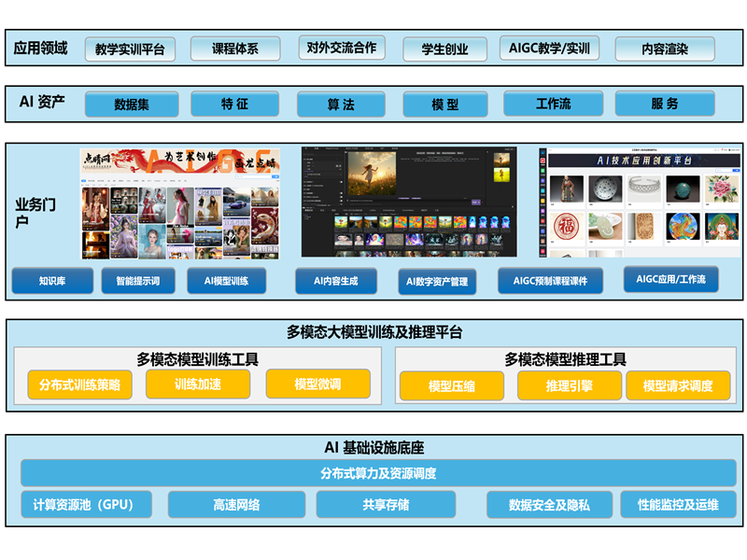Click the 模型微调 option
Viewport: 747px width, 560px height.
(x=318, y=384)
